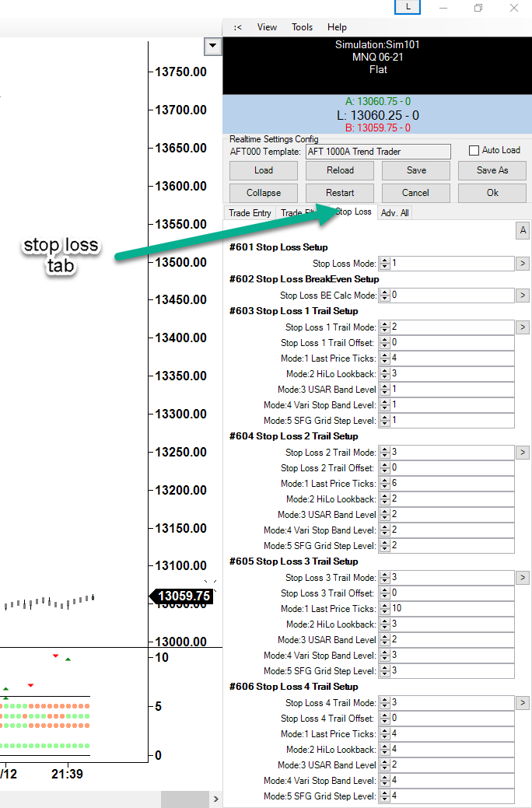Enable the Auto Load checkbox
Screen dimensions: 532x808
click(x=474, y=151)
